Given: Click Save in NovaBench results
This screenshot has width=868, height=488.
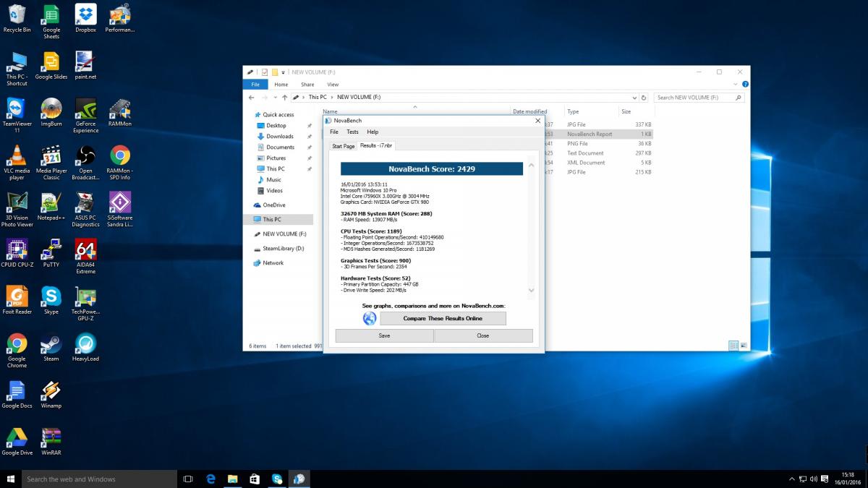Looking at the screenshot, I should (x=384, y=335).
